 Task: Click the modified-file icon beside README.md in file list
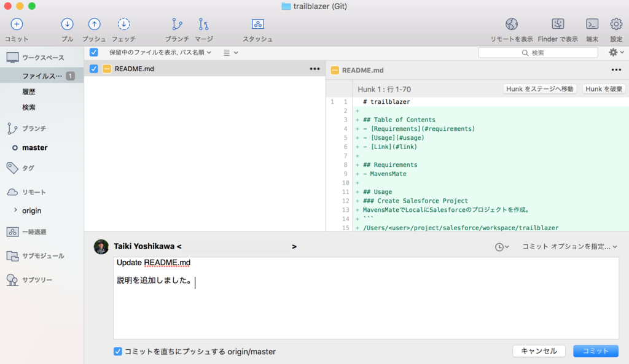pyautogui.click(x=107, y=69)
